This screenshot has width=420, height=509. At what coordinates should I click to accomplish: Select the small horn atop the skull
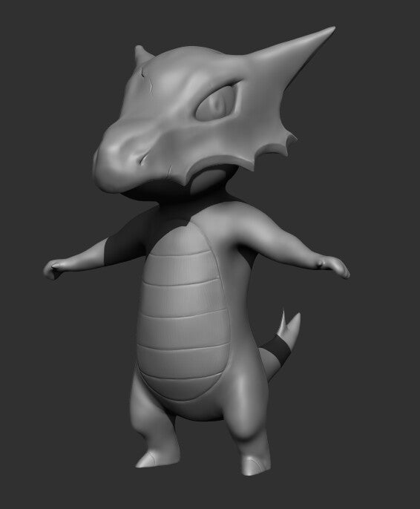click(141, 54)
